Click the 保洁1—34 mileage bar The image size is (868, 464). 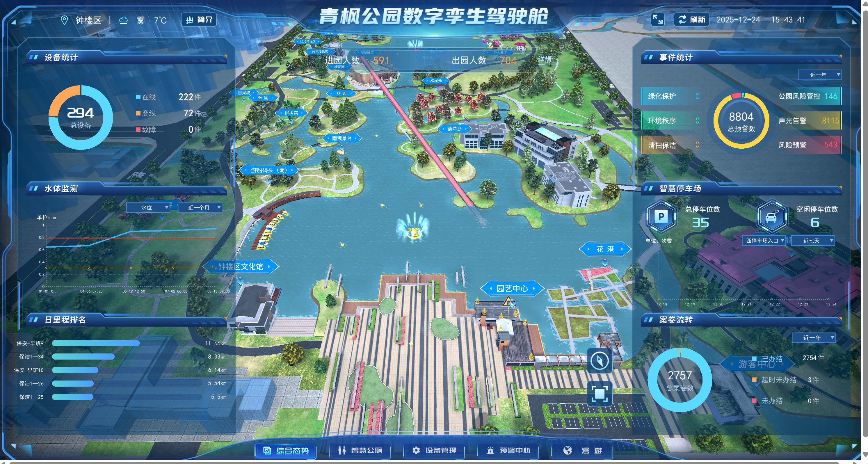(x=83, y=357)
